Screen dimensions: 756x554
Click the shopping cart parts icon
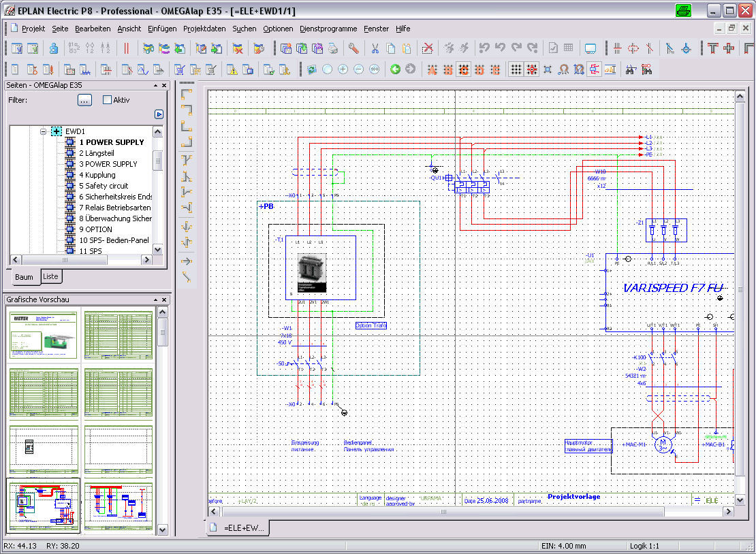pyautogui.click(x=179, y=70)
